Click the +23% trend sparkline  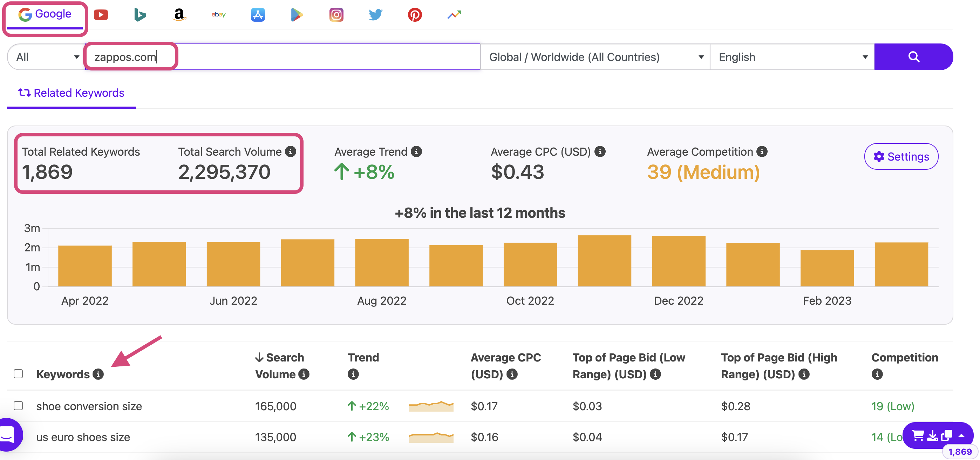431,437
